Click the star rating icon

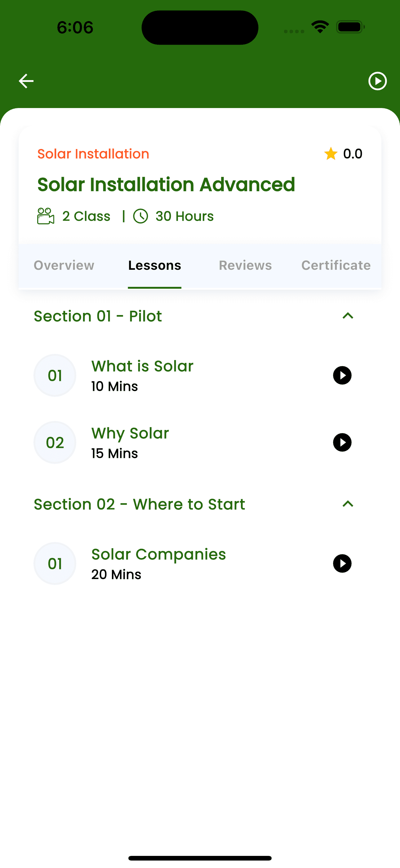coord(330,153)
